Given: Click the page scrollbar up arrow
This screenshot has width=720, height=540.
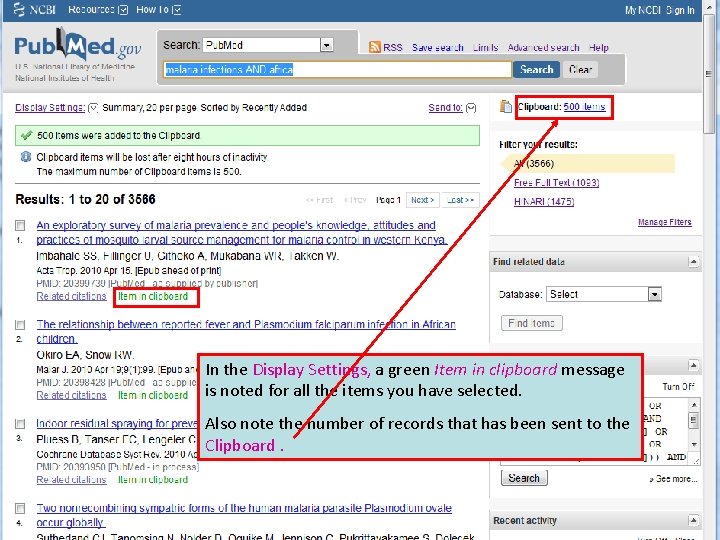Looking at the screenshot, I should [710, 6].
